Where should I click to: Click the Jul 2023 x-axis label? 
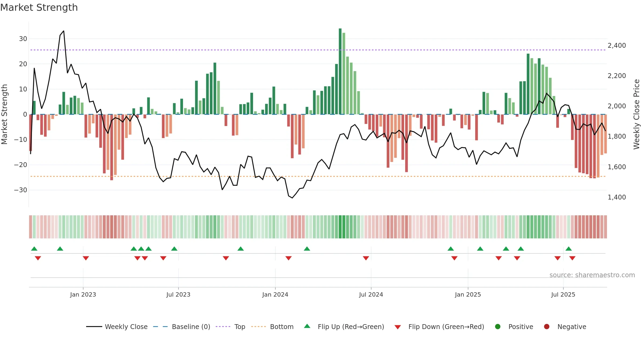tap(178, 294)
